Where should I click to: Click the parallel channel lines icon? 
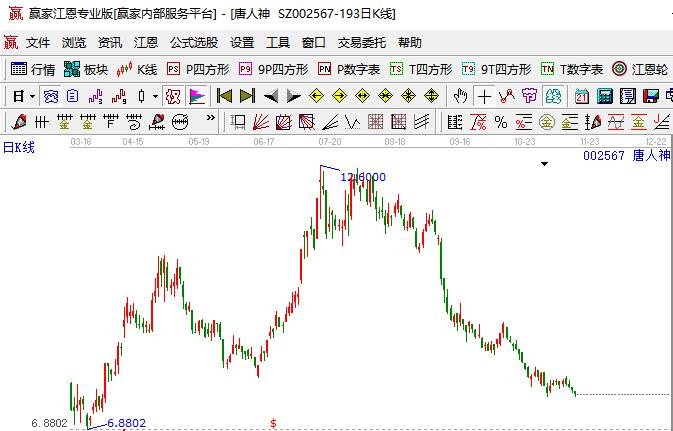(422, 122)
